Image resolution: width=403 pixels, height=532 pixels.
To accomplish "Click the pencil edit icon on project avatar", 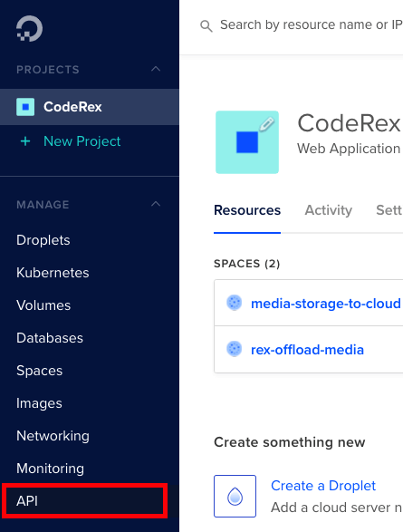I will (267, 124).
